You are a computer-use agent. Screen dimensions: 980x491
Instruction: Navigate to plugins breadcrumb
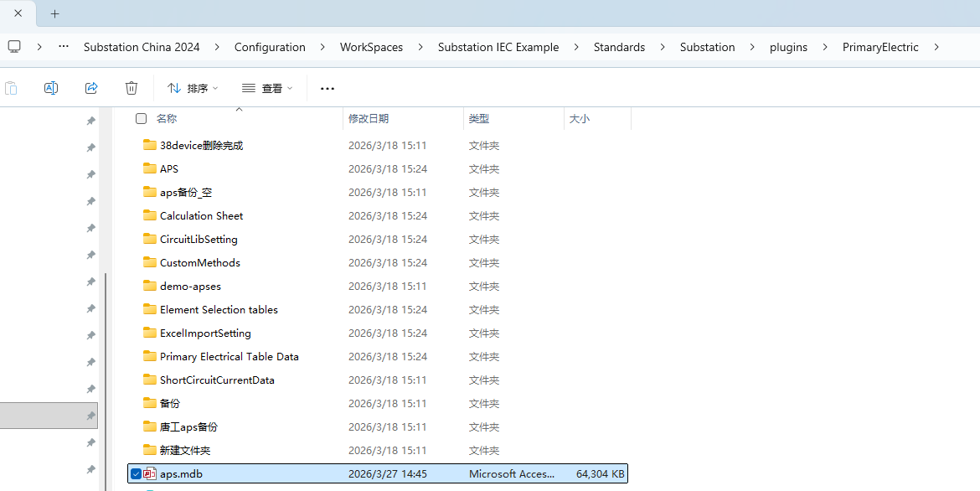[x=788, y=47]
